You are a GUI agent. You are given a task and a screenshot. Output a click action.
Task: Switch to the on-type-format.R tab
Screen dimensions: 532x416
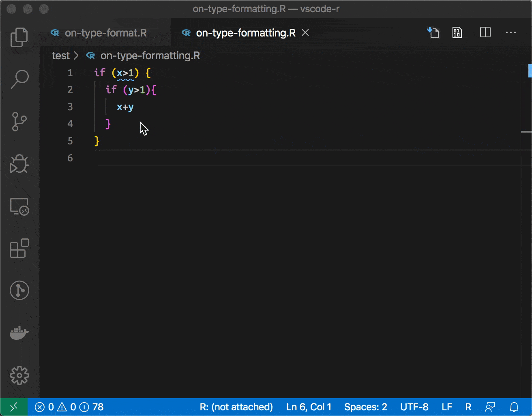coord(106,33)
